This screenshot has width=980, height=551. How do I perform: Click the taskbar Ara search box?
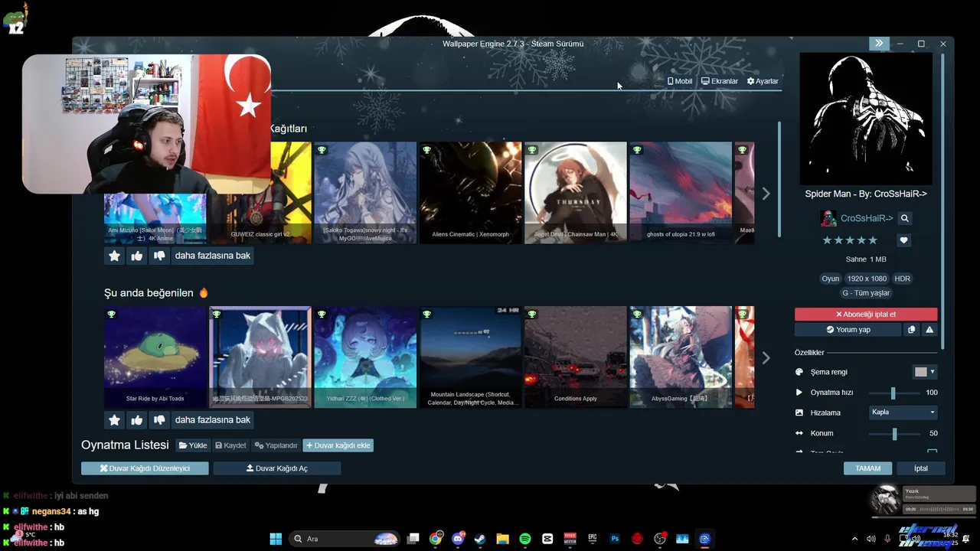click(345, 539)
